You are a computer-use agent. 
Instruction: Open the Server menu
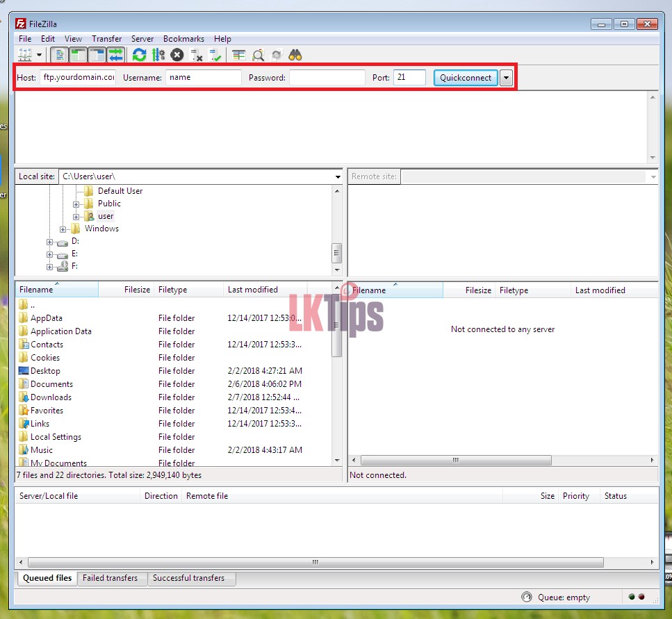(142, 38)
